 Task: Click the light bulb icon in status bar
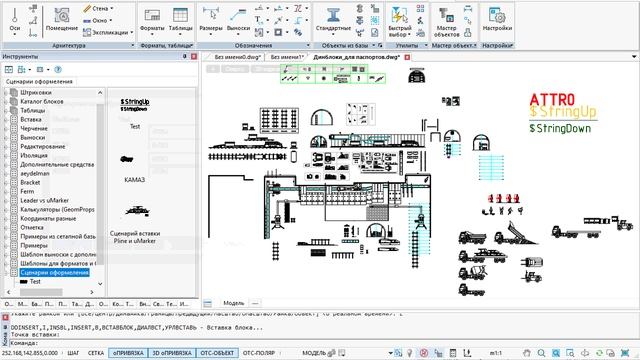point(409,353)
